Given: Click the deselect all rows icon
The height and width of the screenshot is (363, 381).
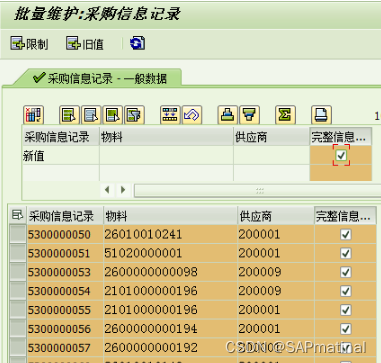Looking at the screenshot, I should click(x=91, y=115).
